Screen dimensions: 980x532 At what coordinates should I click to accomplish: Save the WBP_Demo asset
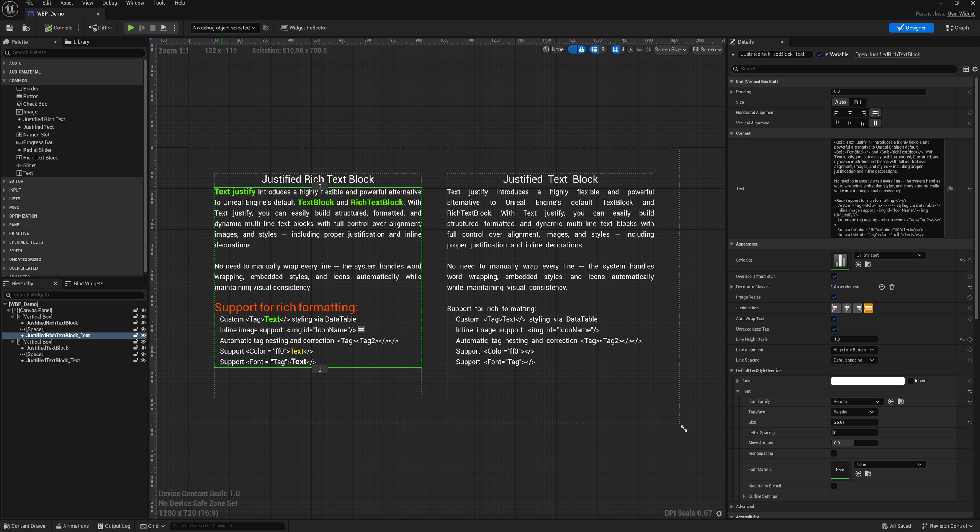[x=9, y=28]
